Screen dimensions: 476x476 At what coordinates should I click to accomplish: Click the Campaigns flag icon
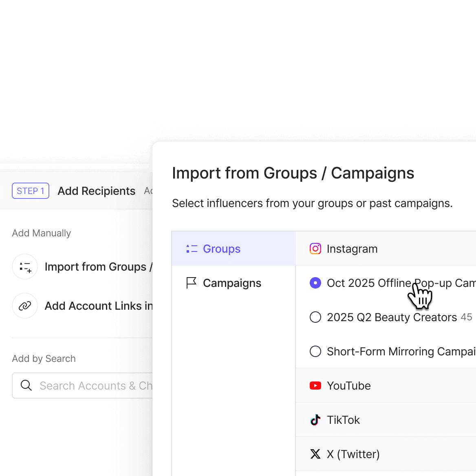(x=192, y=283)
